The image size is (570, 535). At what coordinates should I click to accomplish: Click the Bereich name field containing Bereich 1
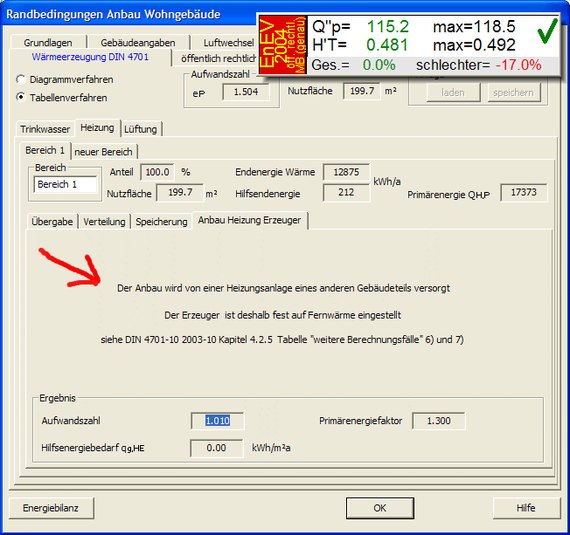click(x=65, y=184)
